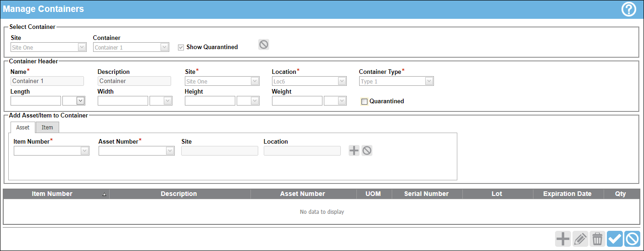Screen dimensions: 644x251
Task: Click the plus icon beside asset Location field
Action: (x=354, y=150)
